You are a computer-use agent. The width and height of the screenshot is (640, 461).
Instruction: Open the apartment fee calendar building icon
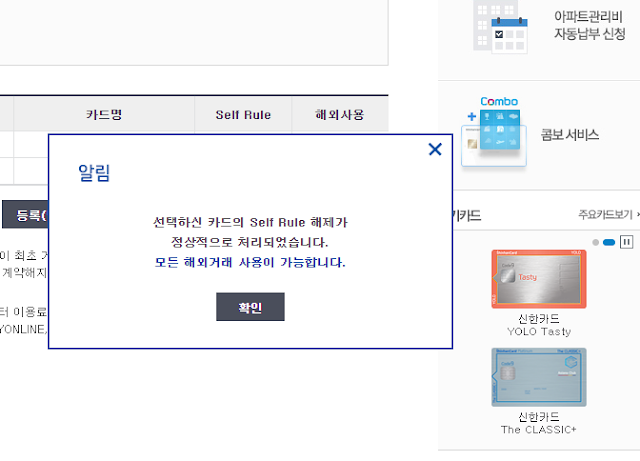click(x=500, y=27)
